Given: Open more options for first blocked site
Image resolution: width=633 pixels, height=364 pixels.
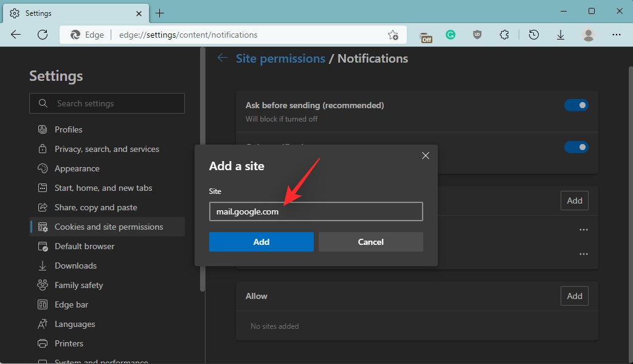Looking at the screenshot, I should click(584, 230).
